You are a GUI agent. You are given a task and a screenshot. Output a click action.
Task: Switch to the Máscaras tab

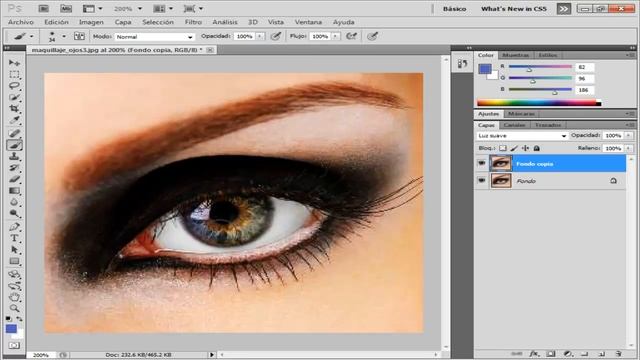[521, 113]
